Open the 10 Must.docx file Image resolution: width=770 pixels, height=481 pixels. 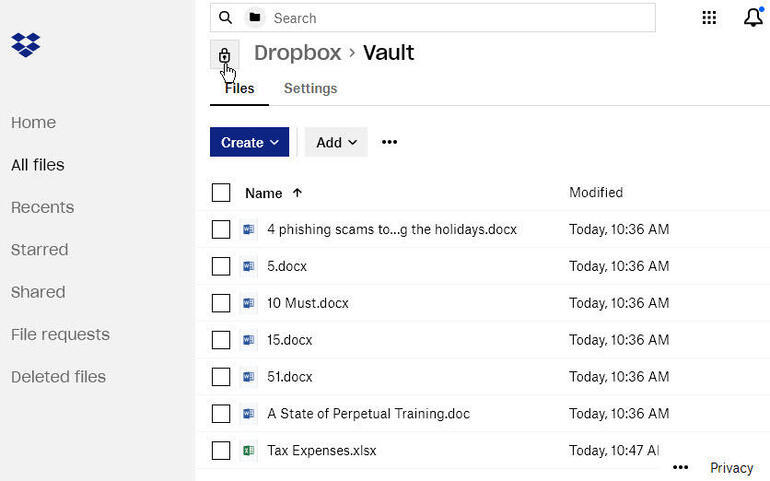(308, 303)
